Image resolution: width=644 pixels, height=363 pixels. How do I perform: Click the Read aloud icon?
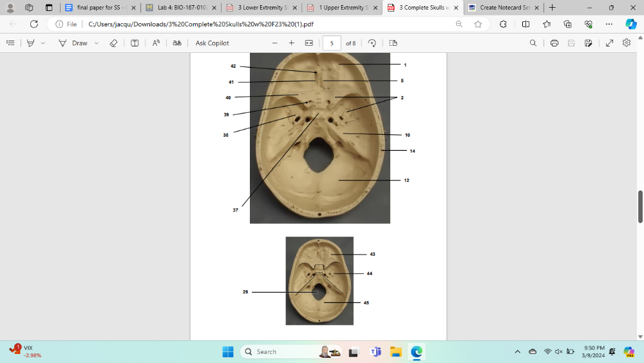pyautogui.click(x=156, y=43)
